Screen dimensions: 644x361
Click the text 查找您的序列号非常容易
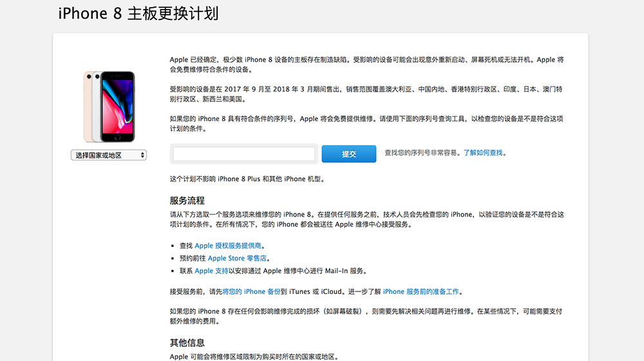pos(421,153)
